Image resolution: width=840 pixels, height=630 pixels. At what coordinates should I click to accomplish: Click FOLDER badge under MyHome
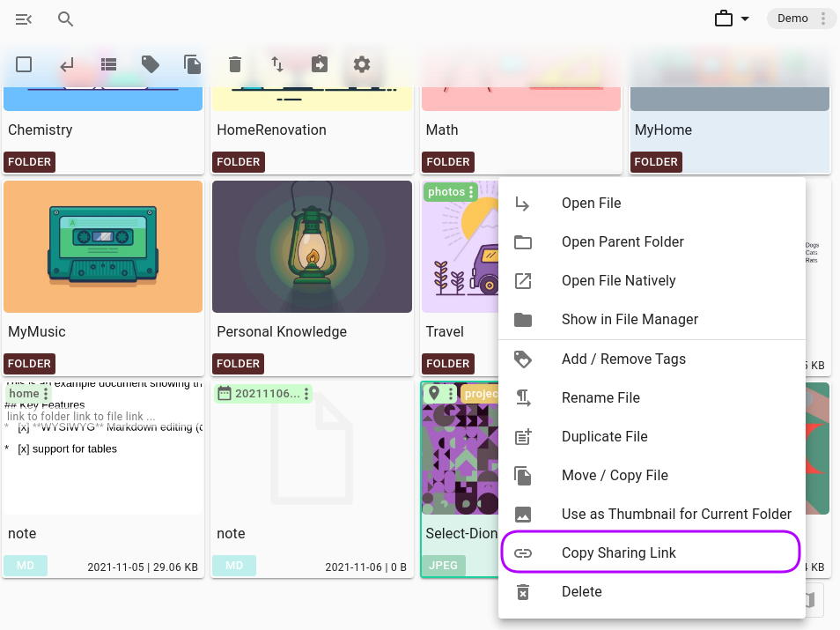pyautogui.click(x=656, y=162)
